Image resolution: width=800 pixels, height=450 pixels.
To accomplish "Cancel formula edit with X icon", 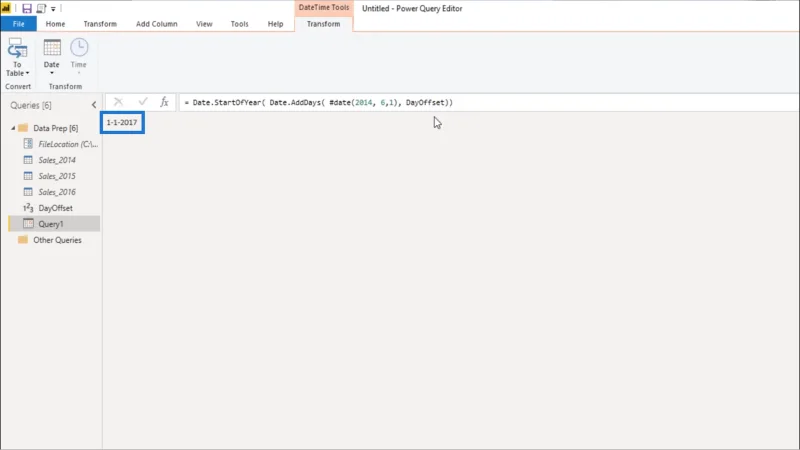I will coord(118,102).
